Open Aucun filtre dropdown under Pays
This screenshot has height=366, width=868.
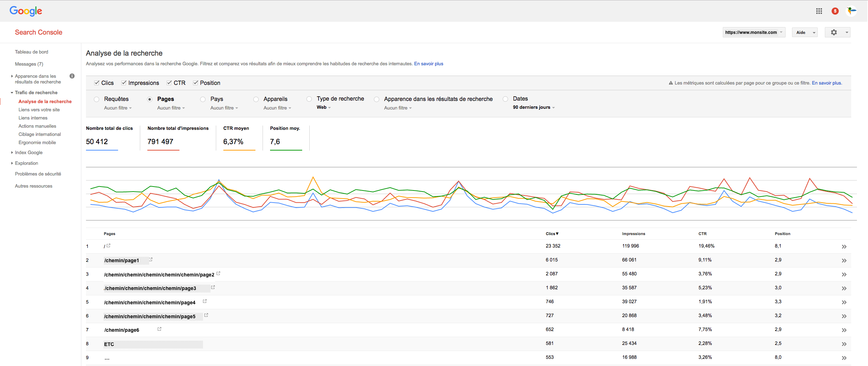224,108
